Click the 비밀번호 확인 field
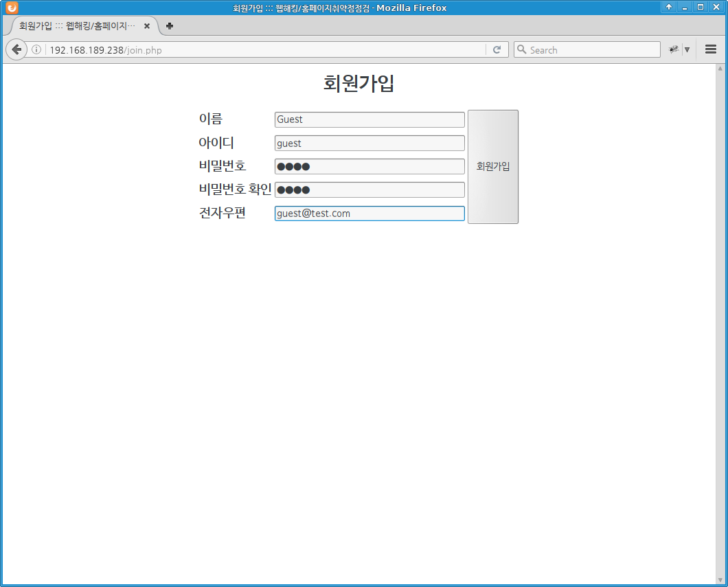The height and width of the screenshot is (587, 728). 369,189
